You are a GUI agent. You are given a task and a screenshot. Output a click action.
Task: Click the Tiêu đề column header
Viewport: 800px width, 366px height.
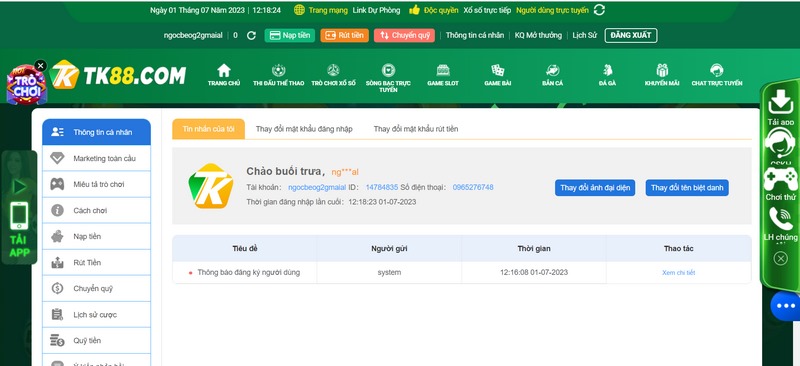(245, 249)
